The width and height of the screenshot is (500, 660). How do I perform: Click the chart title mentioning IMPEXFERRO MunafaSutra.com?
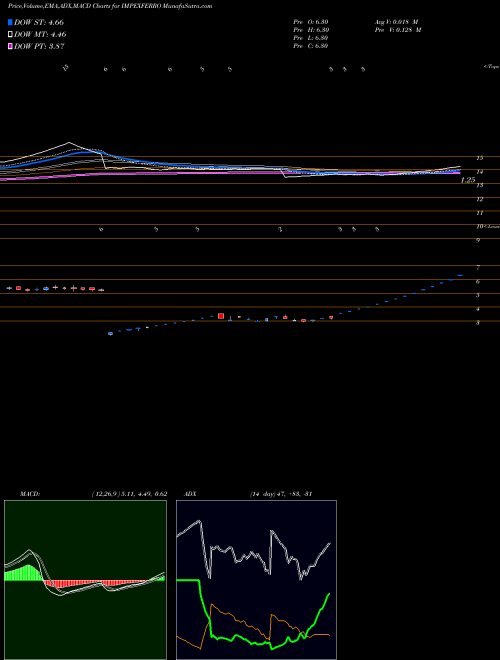click(110, 6)
